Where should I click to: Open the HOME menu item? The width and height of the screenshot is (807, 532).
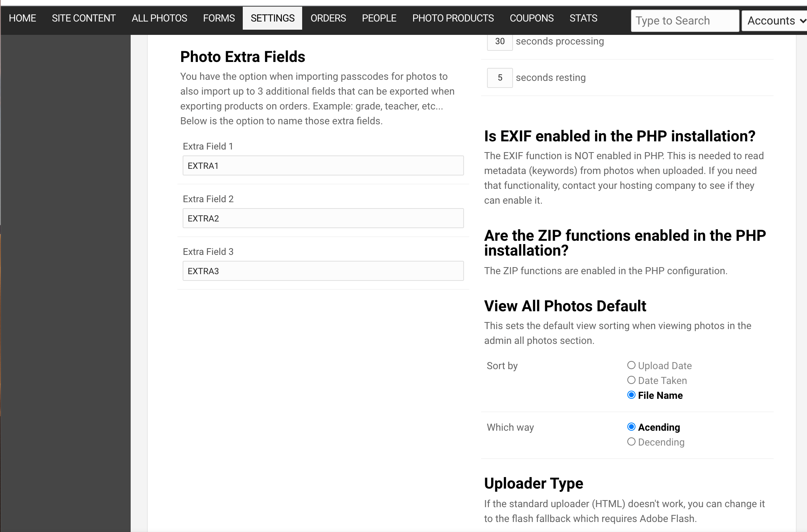point(22,18)
